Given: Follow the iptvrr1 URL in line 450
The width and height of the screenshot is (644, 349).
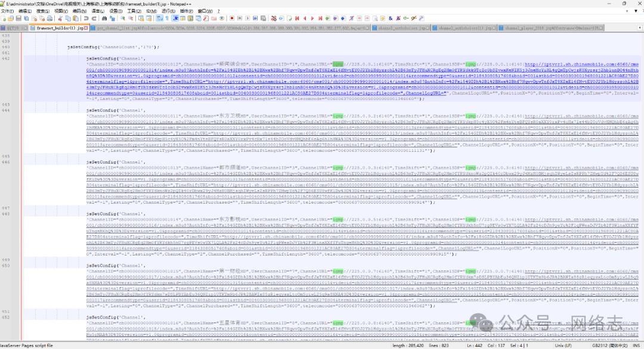Looking at the screenshot, I should point(363,285).
